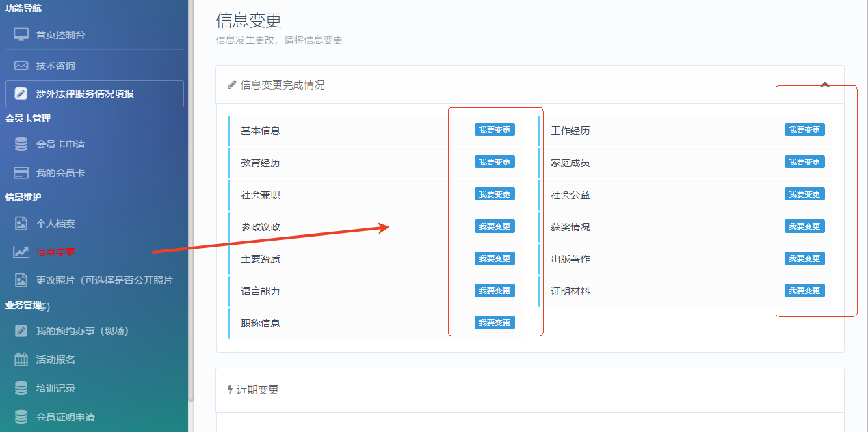Open 更改照片 in the sidebar
868x432 pixels.
pos(104,280)
